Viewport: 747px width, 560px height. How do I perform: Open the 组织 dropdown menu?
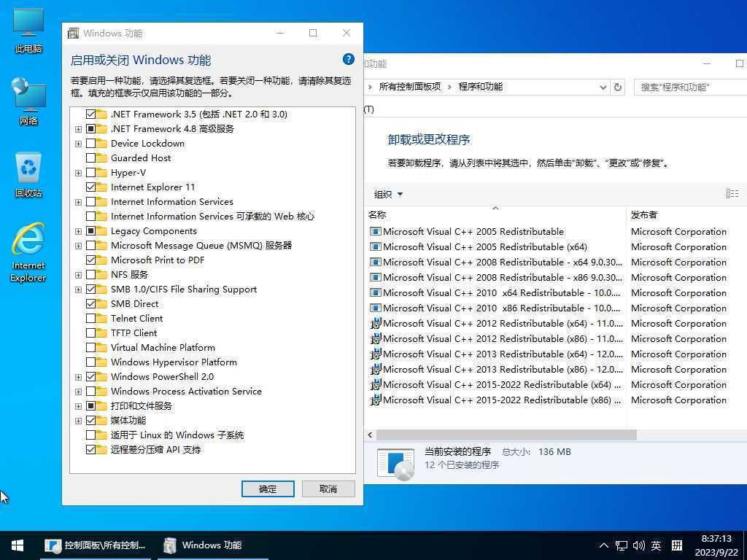(x=388, y=194)
